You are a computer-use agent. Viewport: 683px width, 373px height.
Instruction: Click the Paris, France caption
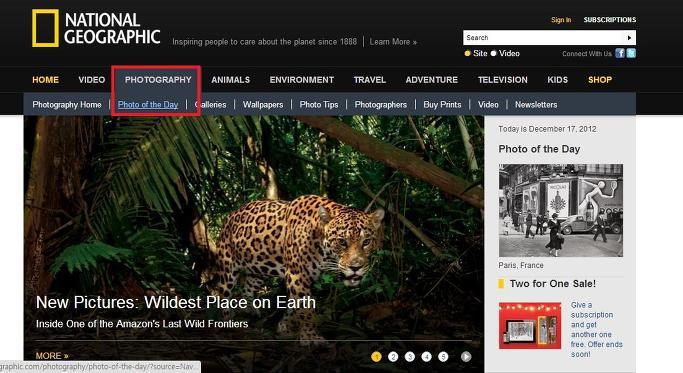pos(521,265)
